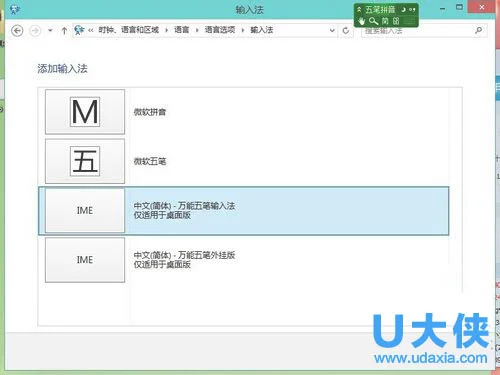The width and height of the screenshot is (500, 375).
Task: Go up one level with up arrow
Action: tap(64, 31)
